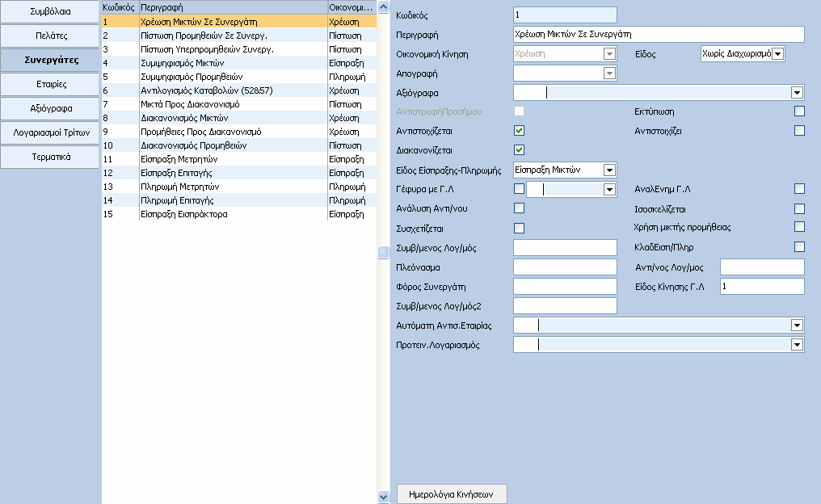Screen dimensions: 821x504
Task: Select row Πίστωση Προμηθειών Σε Συνεργ.
Action: 238,36
